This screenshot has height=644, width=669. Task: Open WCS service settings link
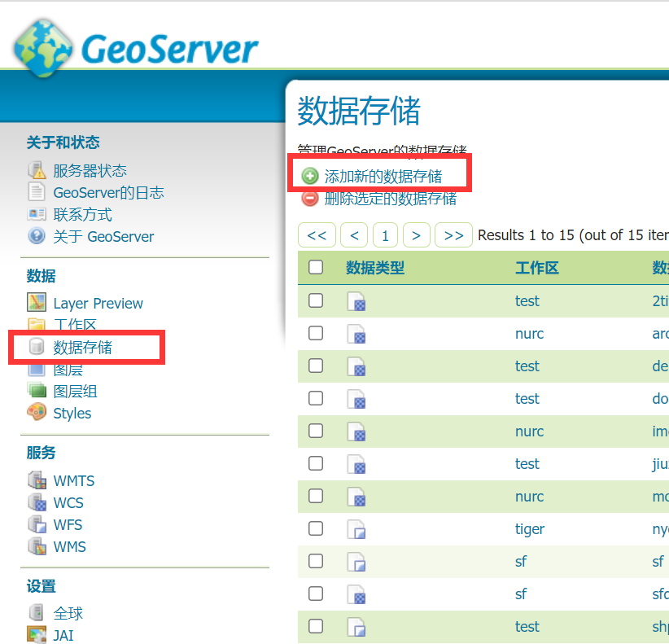pyautogui.click(x=68, y=502)
